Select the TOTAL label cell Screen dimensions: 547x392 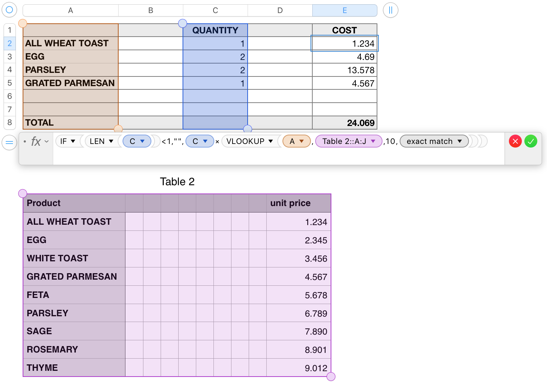coord(71,122)
